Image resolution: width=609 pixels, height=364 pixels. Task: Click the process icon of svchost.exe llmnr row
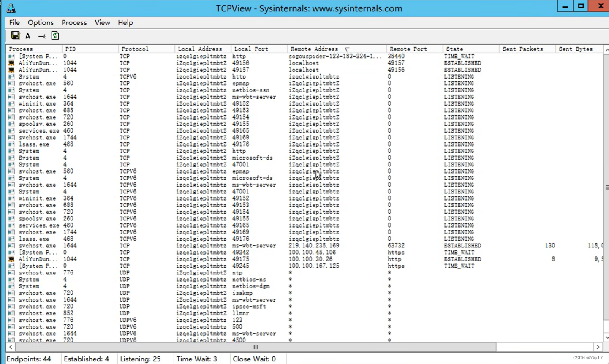(x=11, y=313)
